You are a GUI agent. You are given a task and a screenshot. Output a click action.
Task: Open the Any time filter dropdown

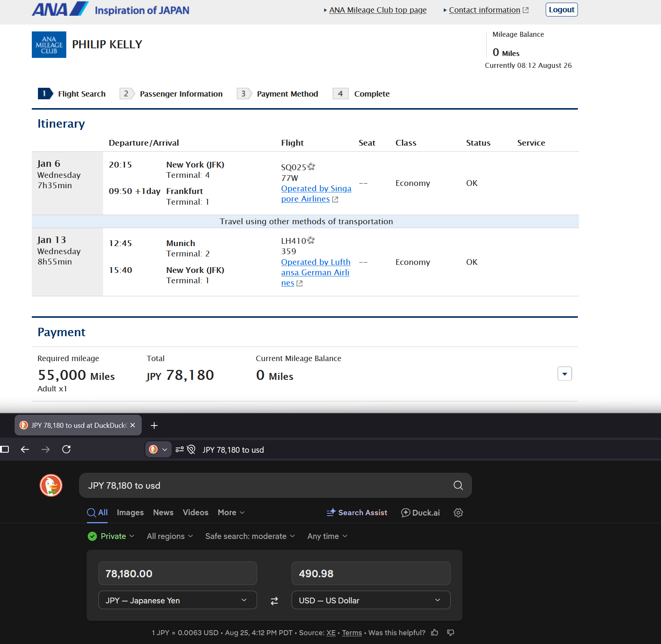coord(327,536)
